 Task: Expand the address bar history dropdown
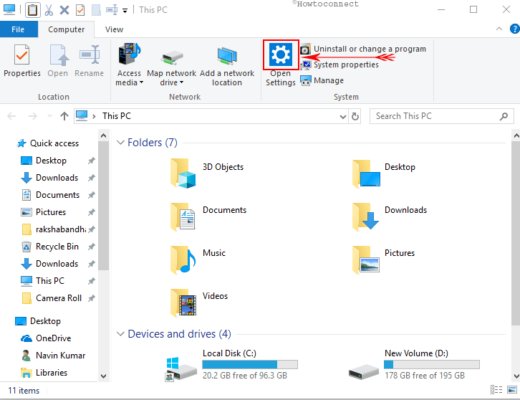tap(343, 116)
